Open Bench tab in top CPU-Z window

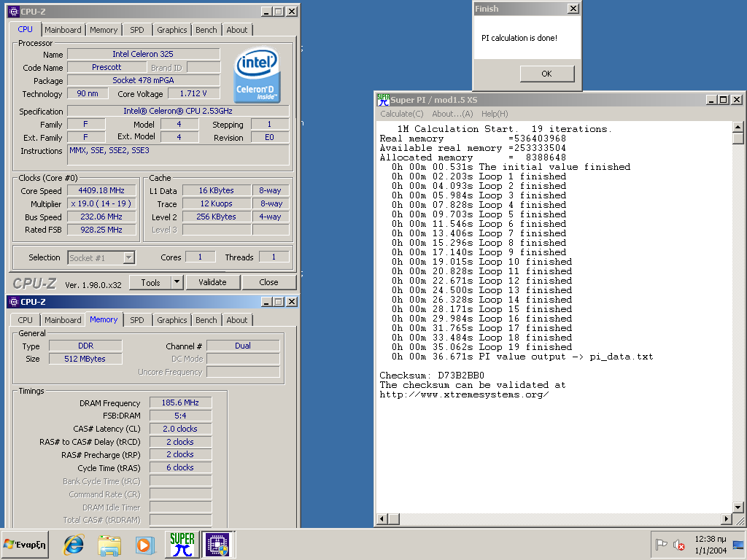point(206,29)
